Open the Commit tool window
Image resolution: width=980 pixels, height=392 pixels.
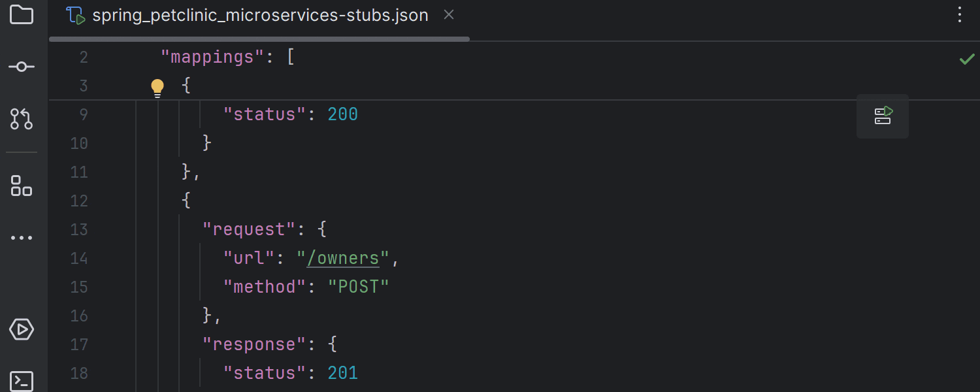[x=22, y=67]
